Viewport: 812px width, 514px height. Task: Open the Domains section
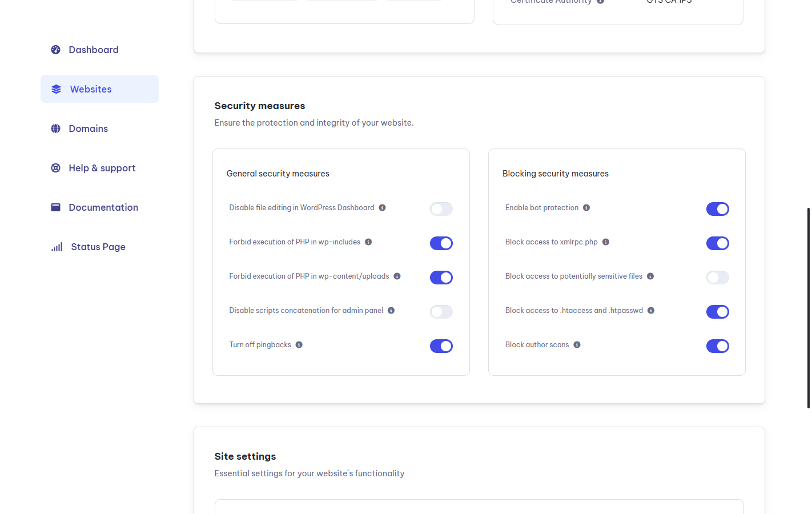coord(88,128)
